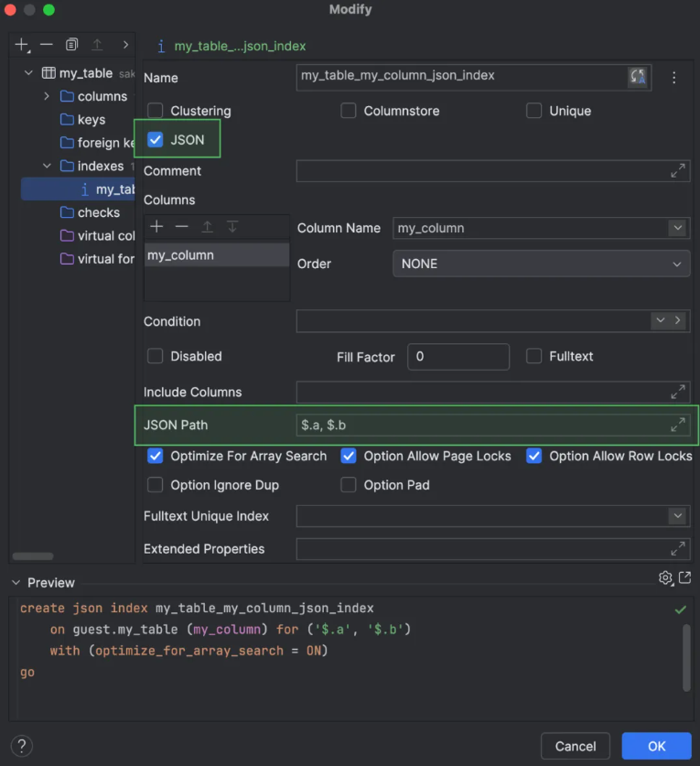
Task: Open Preview settings gear icon
Action: pos(665,578)
